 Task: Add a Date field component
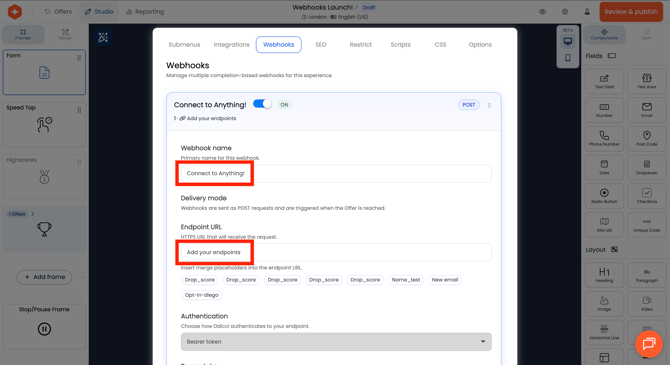click(604, 167)
